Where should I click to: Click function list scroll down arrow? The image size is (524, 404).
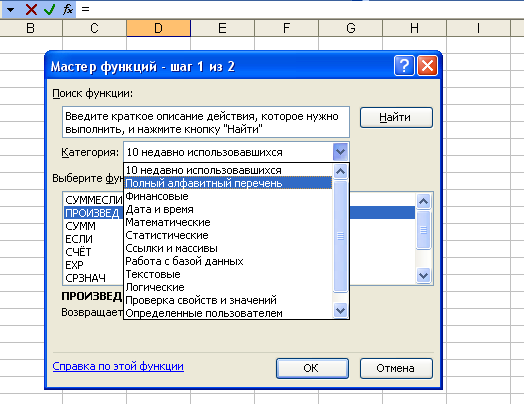(x=423, y=276)
